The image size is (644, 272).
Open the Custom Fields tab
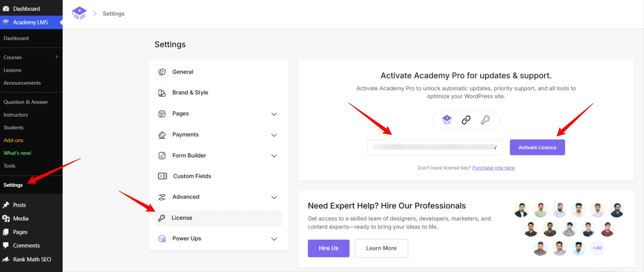[x=219, y=176]
